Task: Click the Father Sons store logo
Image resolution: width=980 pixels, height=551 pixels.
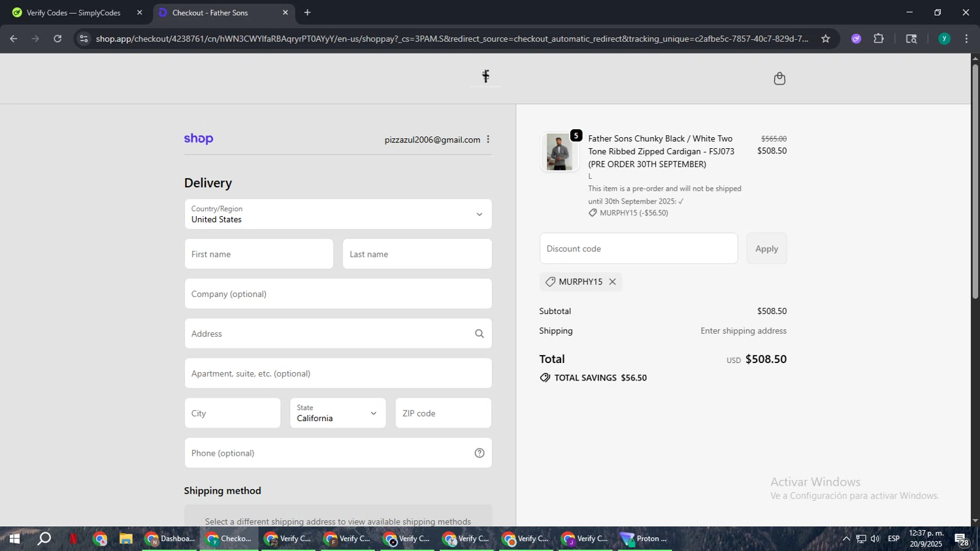Action: (x=485, y=77)
